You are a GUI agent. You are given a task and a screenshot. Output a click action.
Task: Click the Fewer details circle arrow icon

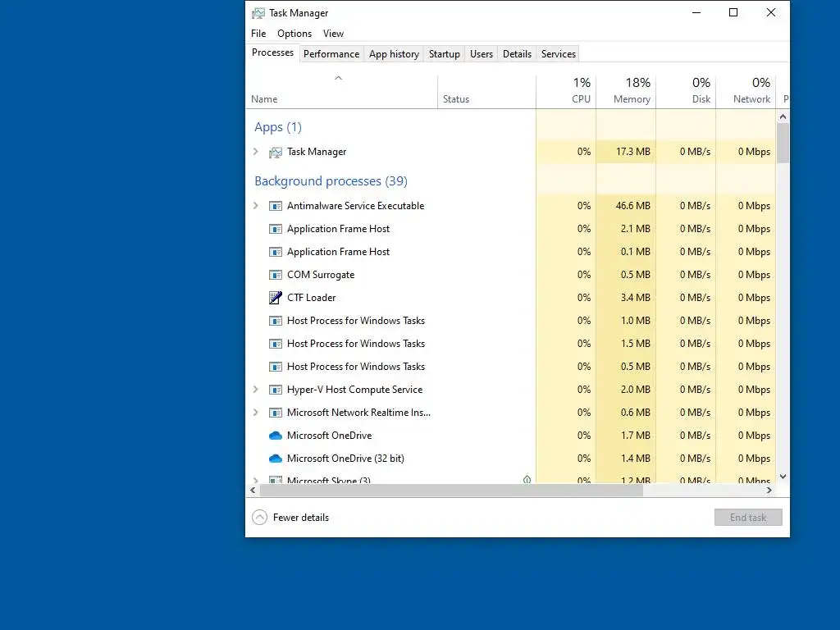tap(260, 518)
